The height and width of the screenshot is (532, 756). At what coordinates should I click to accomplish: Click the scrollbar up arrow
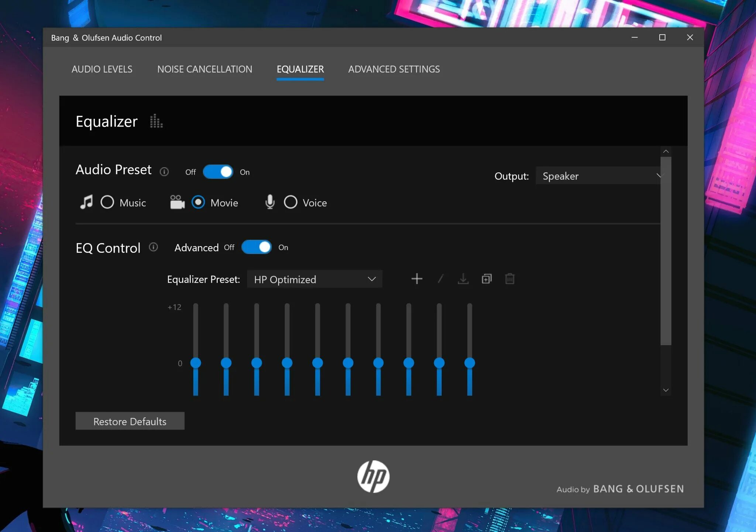click(x=666, y=151)
